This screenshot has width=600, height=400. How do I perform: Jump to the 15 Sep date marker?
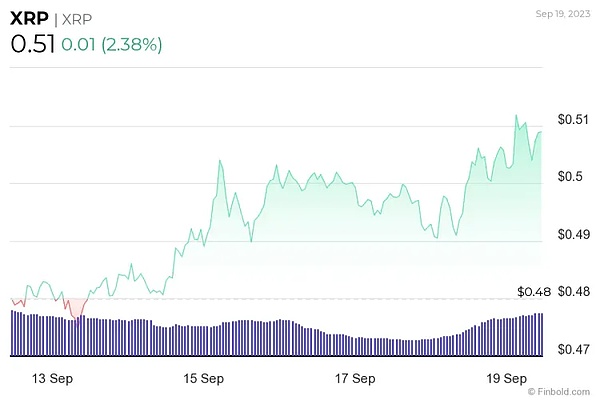coord(204,380)
